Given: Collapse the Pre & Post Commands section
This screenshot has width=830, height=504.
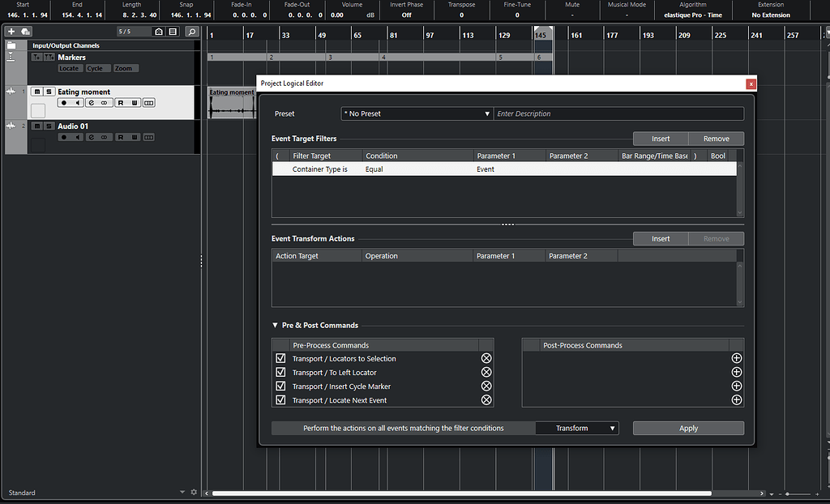Looking at the screenshot, I should coord(276,326).
